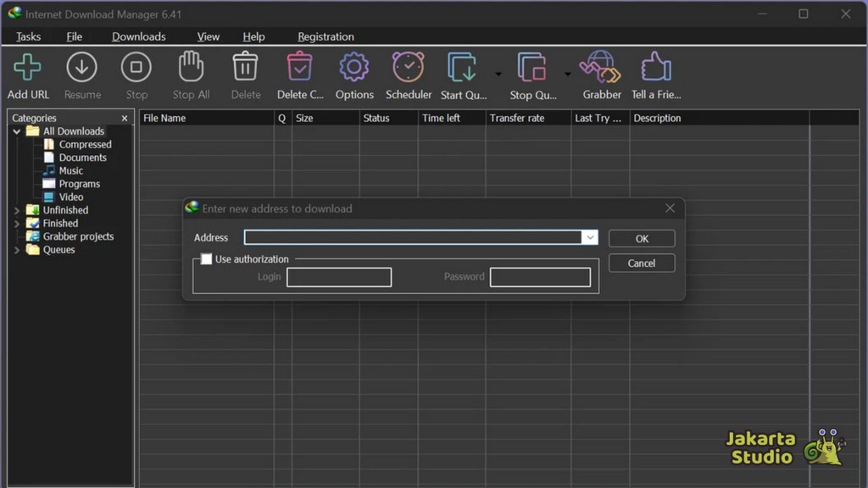
Task: Enable the Use authorization checkbox
Action: (x=206, y=259)
